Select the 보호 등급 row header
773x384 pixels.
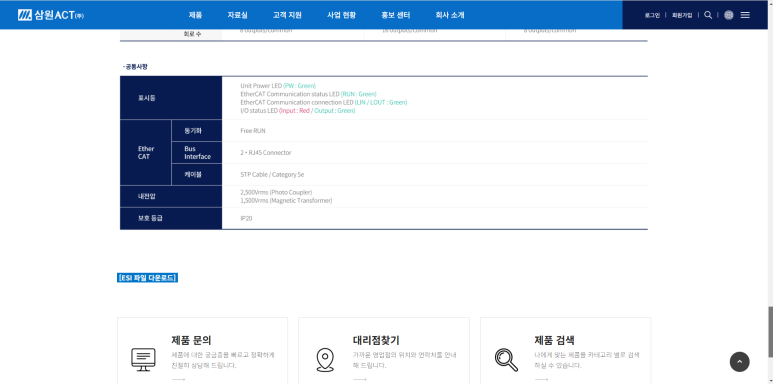pyautogui.click(x=171, y=218)
